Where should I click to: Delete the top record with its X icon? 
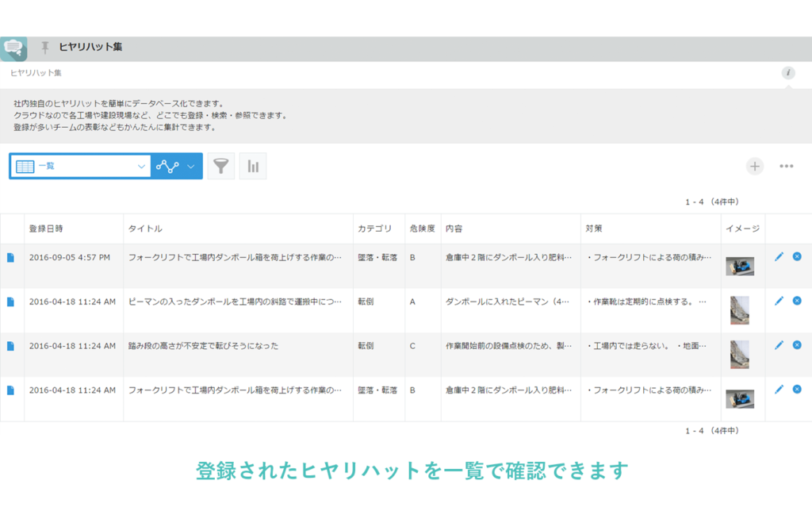click(x=796, y=256)
